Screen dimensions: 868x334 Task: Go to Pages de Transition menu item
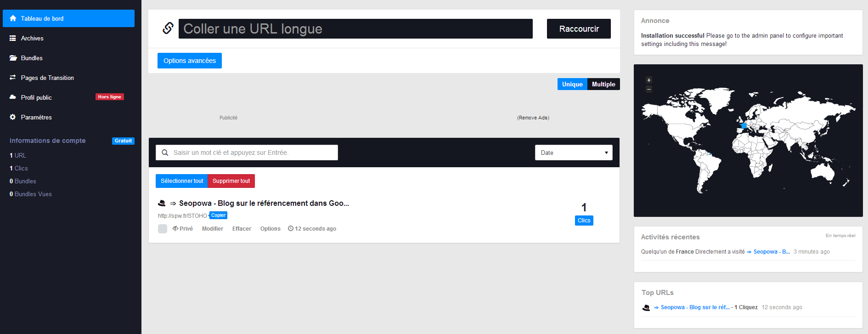click(47, 78)
